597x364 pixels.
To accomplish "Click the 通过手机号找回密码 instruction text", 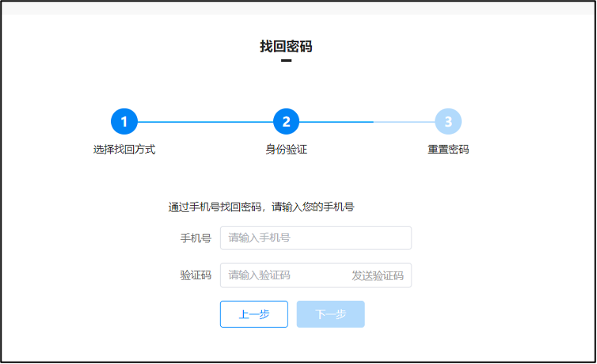I will pyautogui.click(x=260, y=207).
